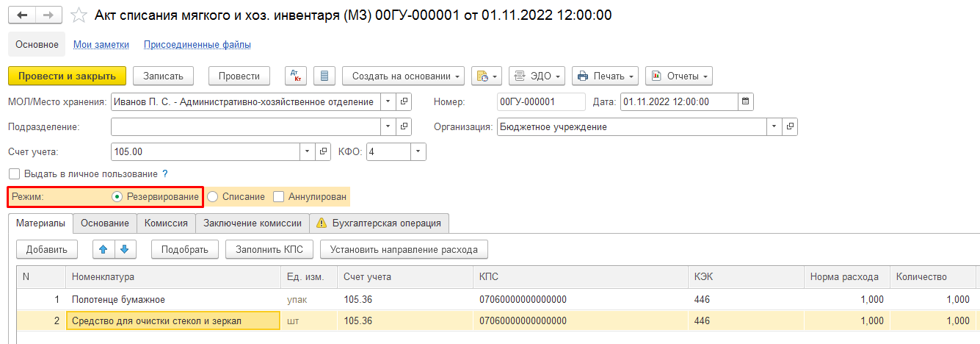Screen dimensions: 980x344
Task: Open Счет учета item card icon
Action: tap(324, 151)
